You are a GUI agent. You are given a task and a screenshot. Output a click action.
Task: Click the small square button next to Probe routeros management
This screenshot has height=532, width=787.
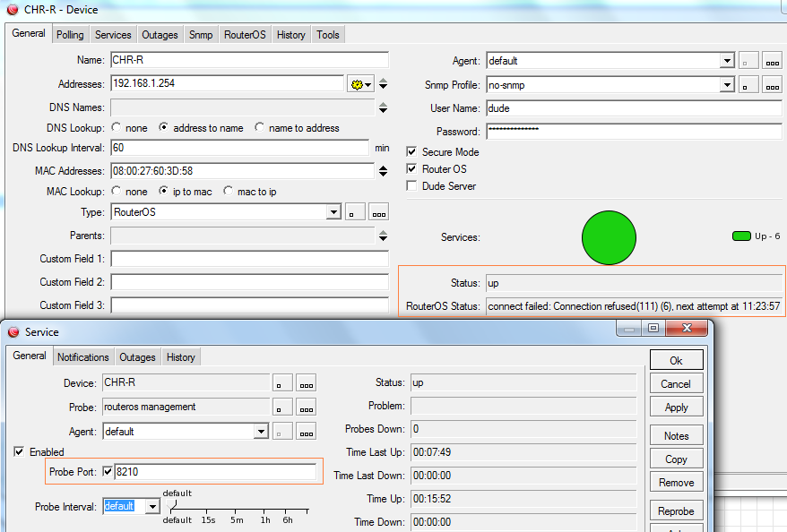(282, 408)
